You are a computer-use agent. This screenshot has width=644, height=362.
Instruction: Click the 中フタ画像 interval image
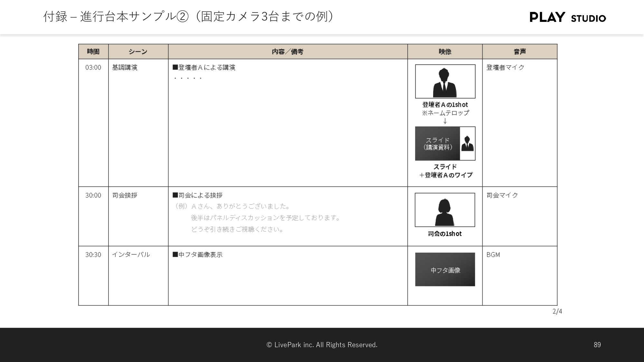pos(445,269)
